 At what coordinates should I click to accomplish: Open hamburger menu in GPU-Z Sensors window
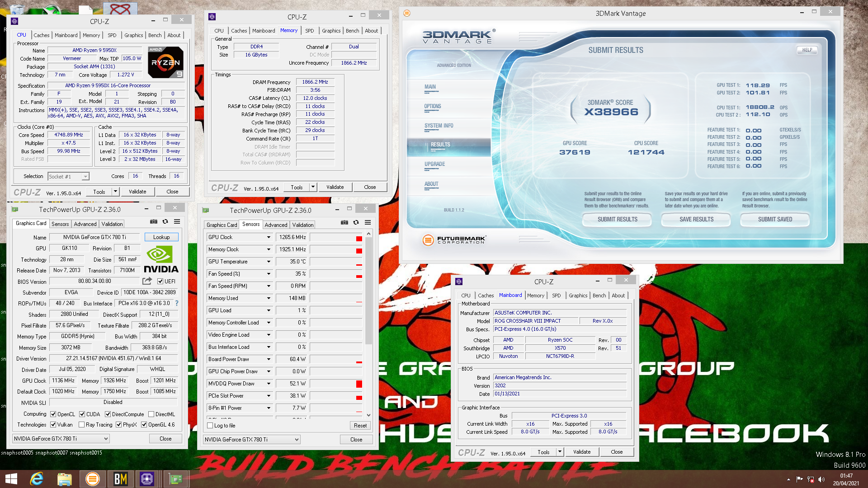[x=368, y=223]
